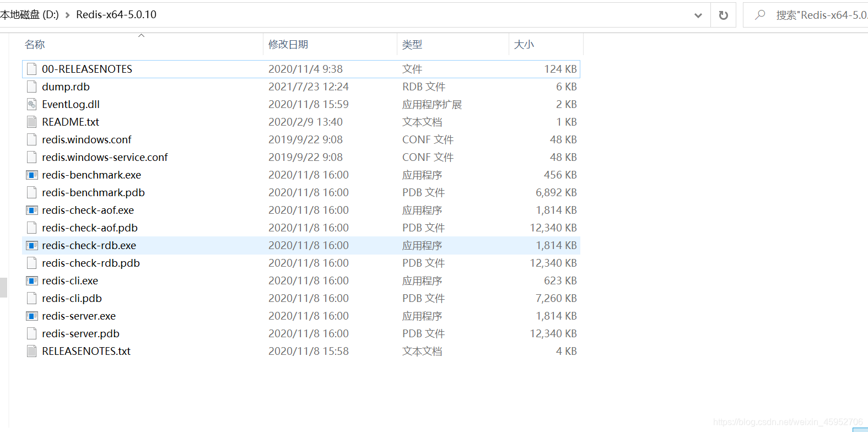
Task: Select the 00-RELEASENOTES file name
Action: coord(87,69)
